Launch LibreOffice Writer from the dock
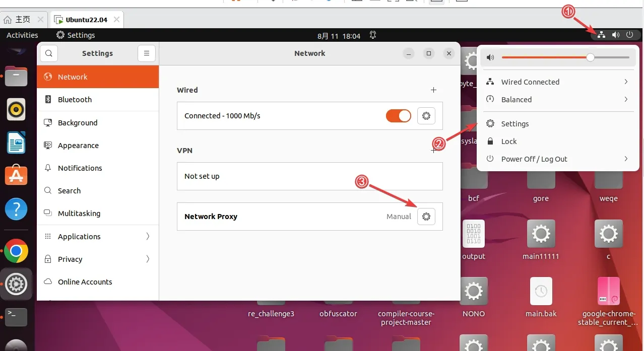The height and width of the screenshot is (351, 644). coord(16,143)
